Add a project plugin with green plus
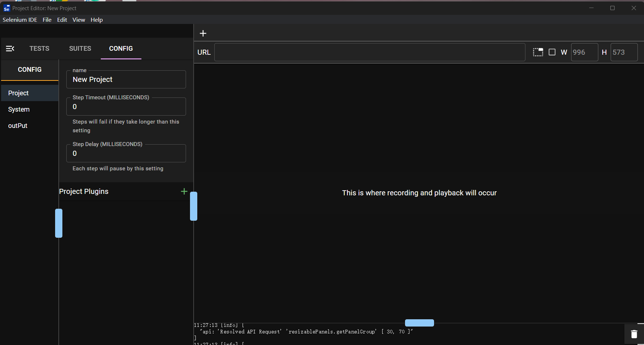The image size is (644, 345). pos(184,191)
